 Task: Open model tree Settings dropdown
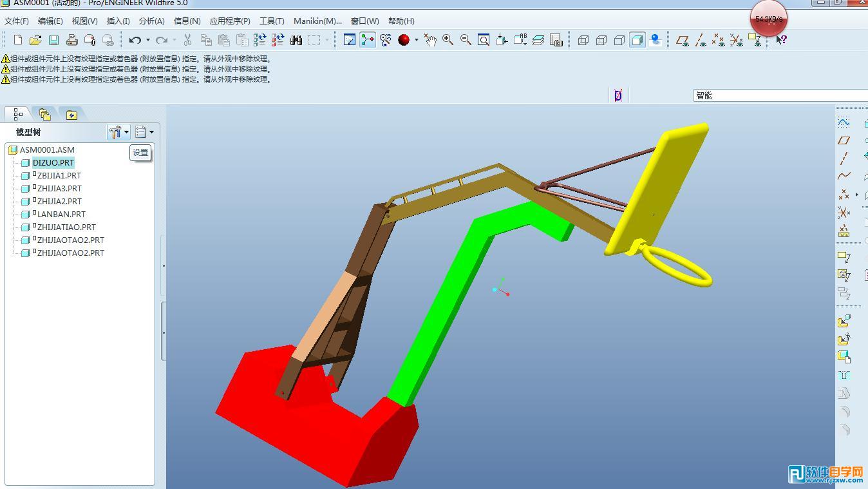click(118, 132)
